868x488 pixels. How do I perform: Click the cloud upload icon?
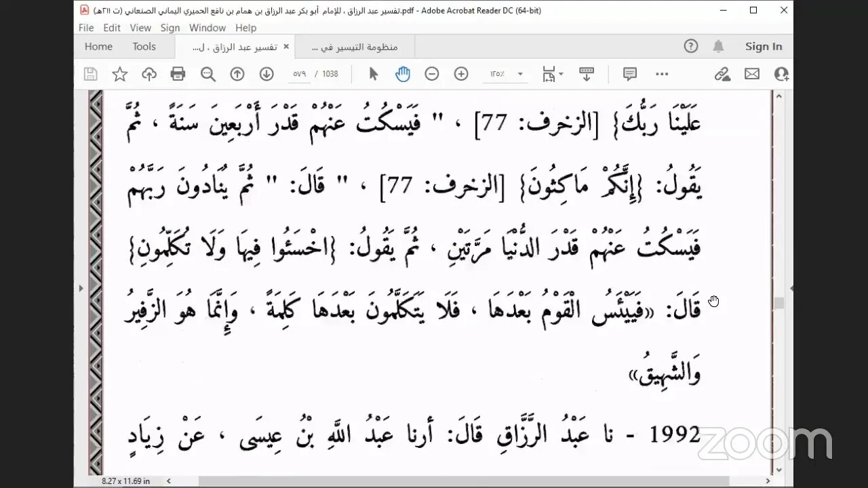(149, 74)
